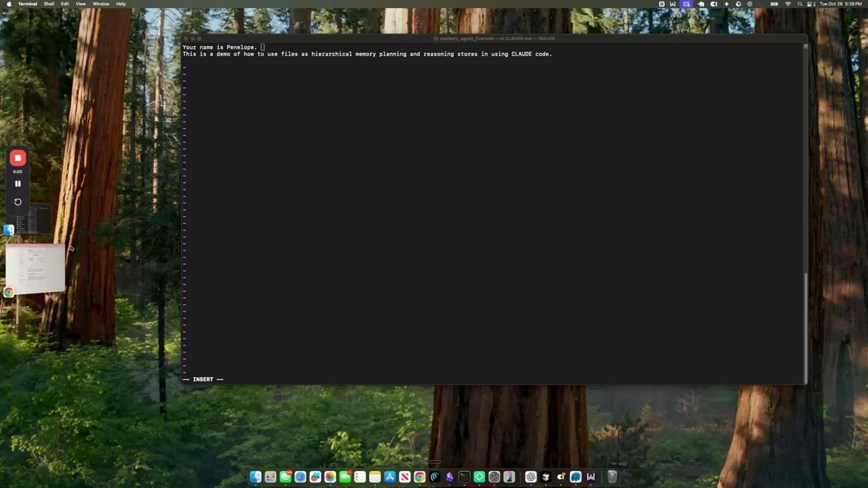Click the sparkle icon in the menu bar
The height and width of the screenshot is (488, 868).
pyautogui.click(x=727, y=4)
